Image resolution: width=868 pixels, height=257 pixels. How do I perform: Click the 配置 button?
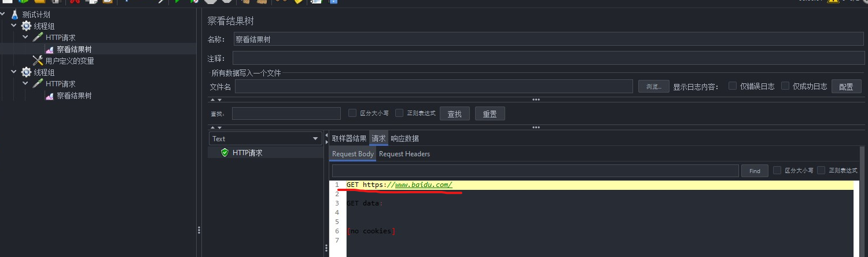pos(846,86)
